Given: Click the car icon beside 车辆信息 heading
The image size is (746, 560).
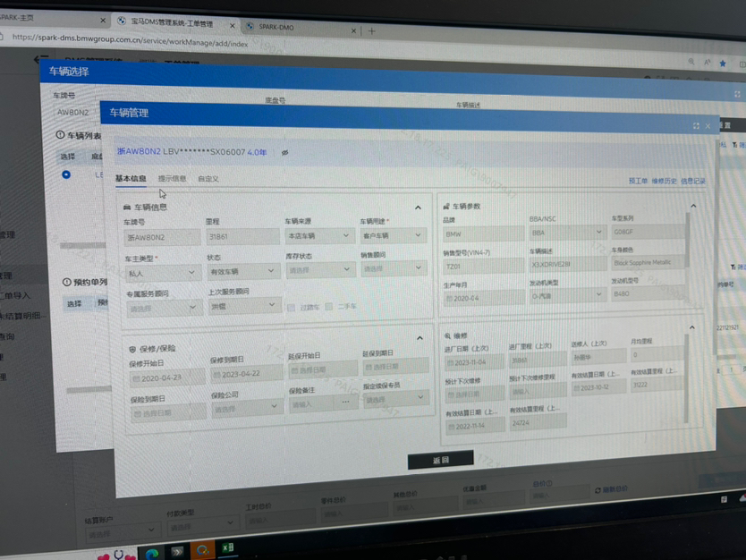Looking at the screenshot, I should point(127,208).
